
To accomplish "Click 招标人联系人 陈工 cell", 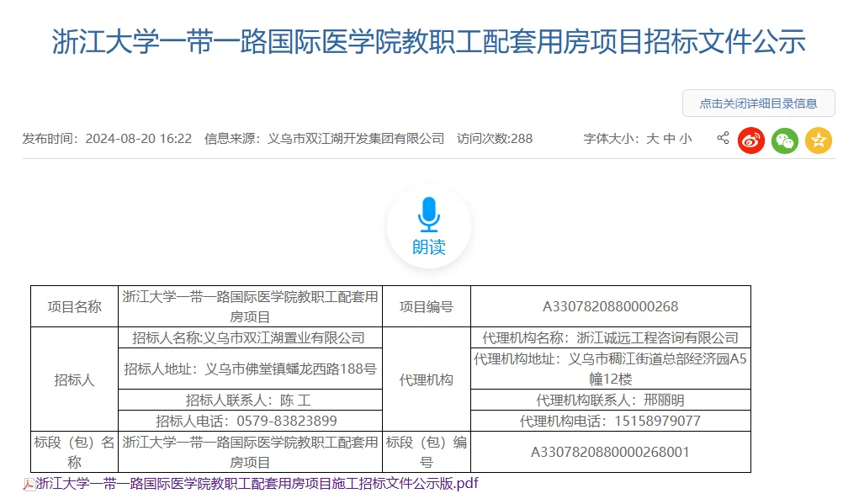I will tap(250, 400).
